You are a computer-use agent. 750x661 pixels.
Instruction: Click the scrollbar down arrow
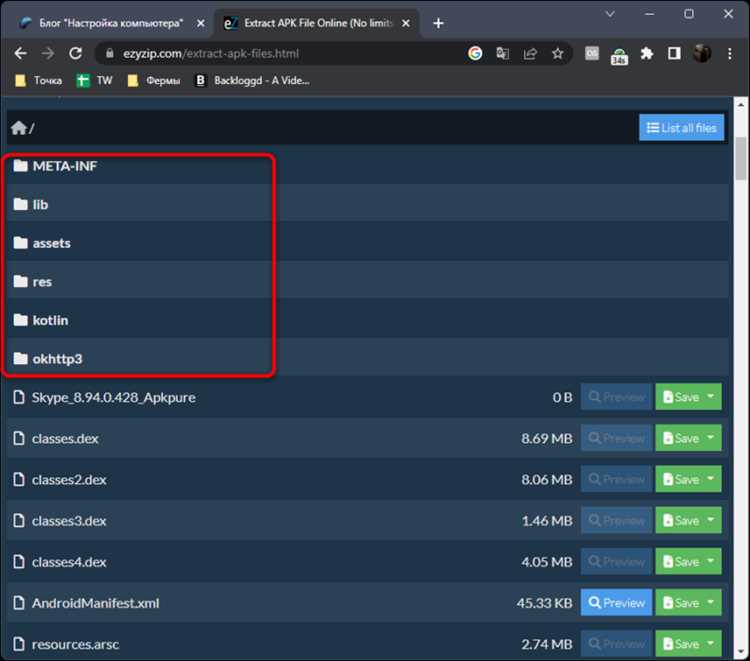point(740,651)
